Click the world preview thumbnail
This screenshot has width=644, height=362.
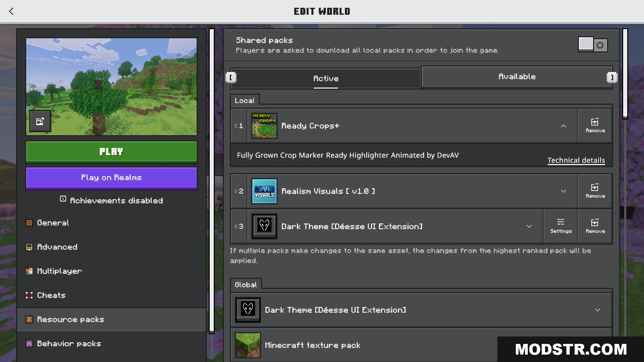[111, 87]
